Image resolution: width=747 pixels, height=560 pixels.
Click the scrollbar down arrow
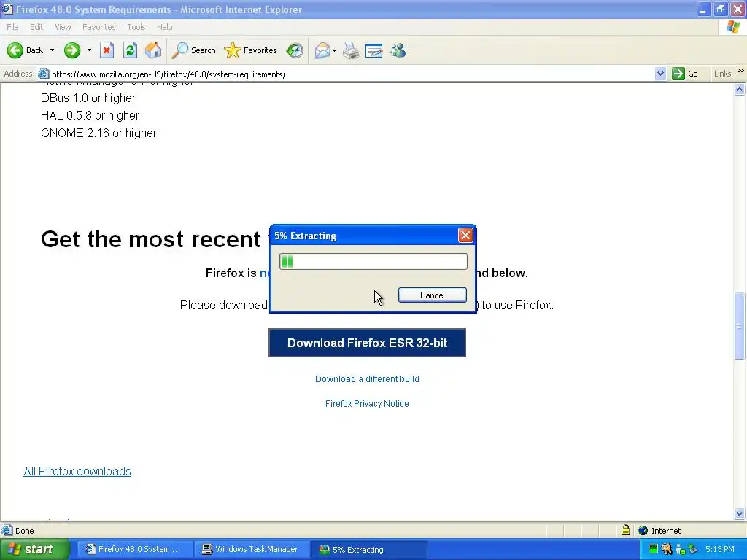740,513
